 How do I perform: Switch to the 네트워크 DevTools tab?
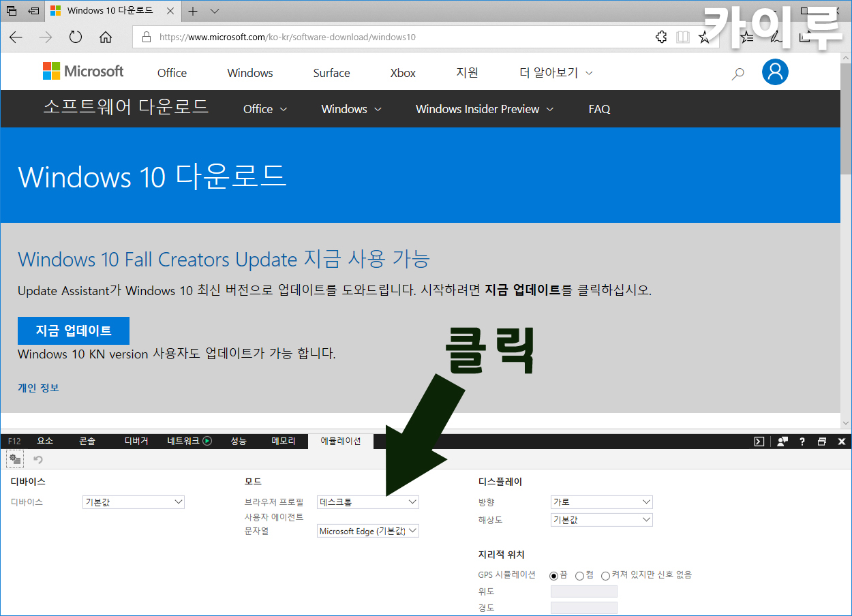click(x=189, y=441)
